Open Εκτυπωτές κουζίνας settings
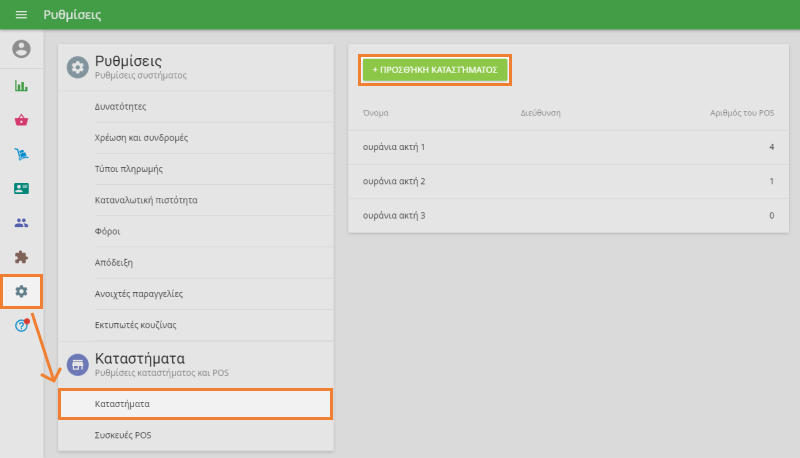 click(x=196, y=325)
